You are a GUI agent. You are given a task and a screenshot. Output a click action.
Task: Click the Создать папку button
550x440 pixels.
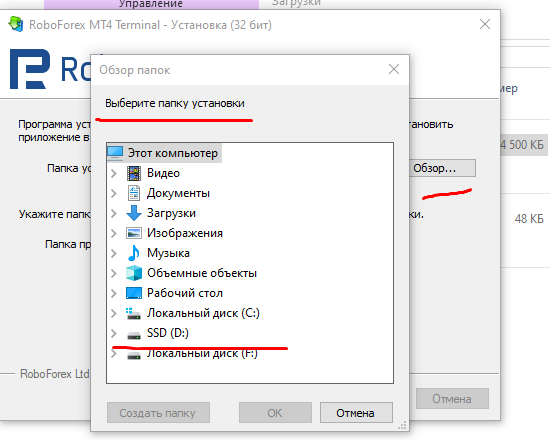[x=158, y=413]
